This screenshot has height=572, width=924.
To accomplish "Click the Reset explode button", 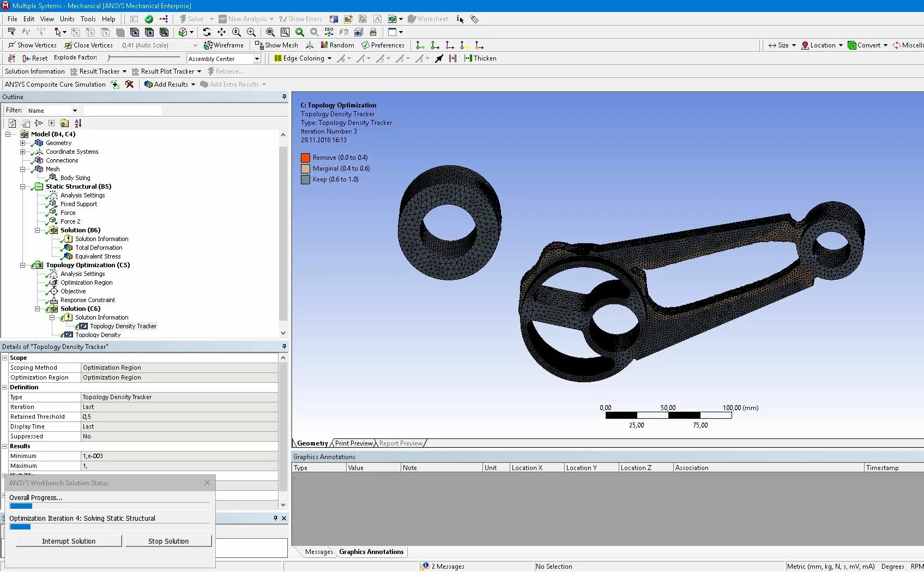I will click(35, 58).
